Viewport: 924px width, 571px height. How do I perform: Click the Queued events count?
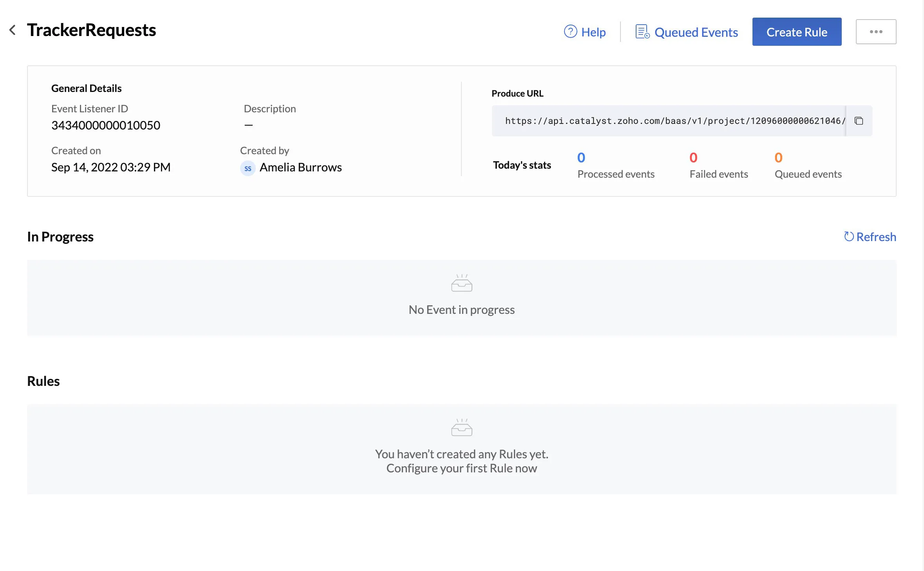coord(778,157)
